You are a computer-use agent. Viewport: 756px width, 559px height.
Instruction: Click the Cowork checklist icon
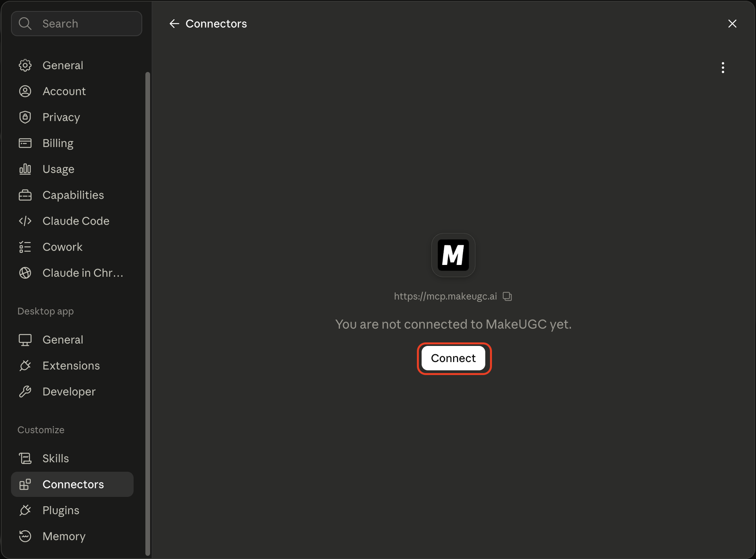(x=25, y=247)
